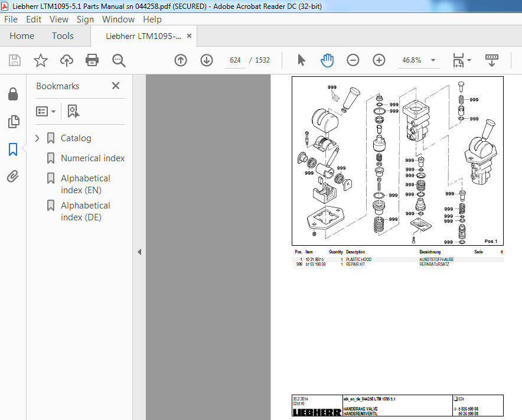
Task: Click the Quantity column header
Action: [335, 252]
